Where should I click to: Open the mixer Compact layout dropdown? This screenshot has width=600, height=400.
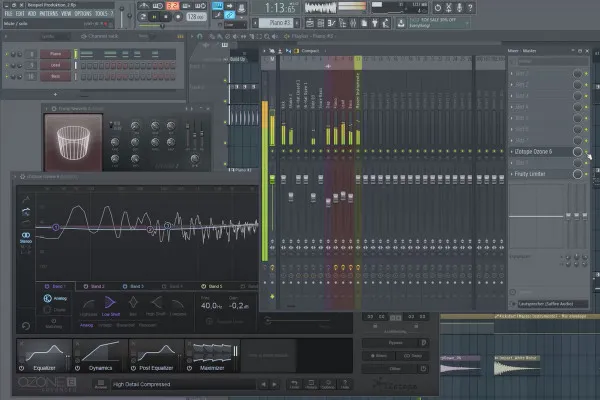coord(310,51)
